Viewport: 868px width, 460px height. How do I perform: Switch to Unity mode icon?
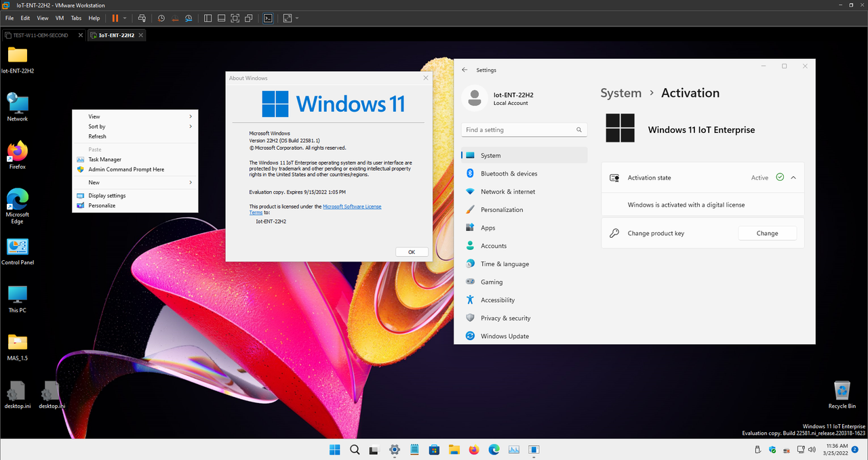coord(249,18)
